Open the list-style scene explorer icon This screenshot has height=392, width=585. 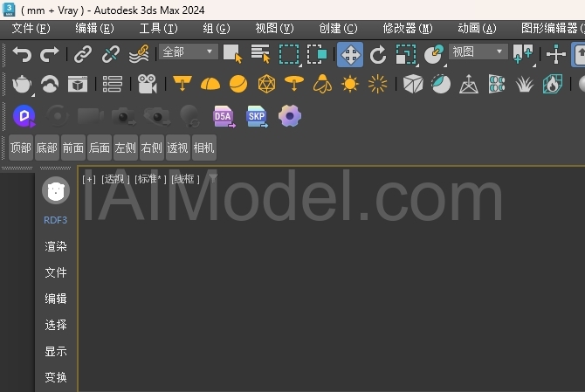[113, 84]
